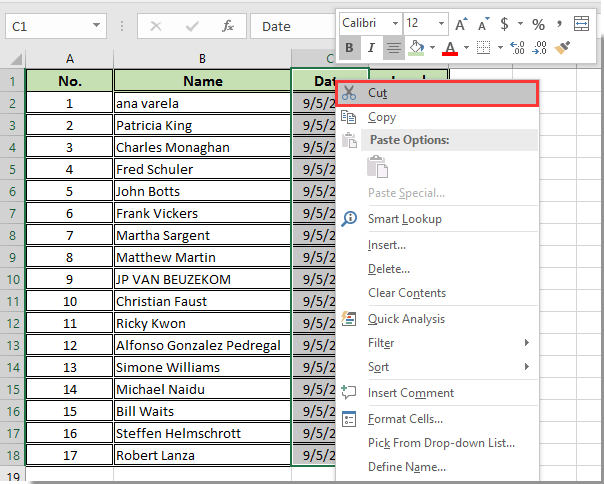Image resolution: width=604 pixels, height=484 pixels.
Task: Apply the red font color swatch
Action: tap(450, 47)
